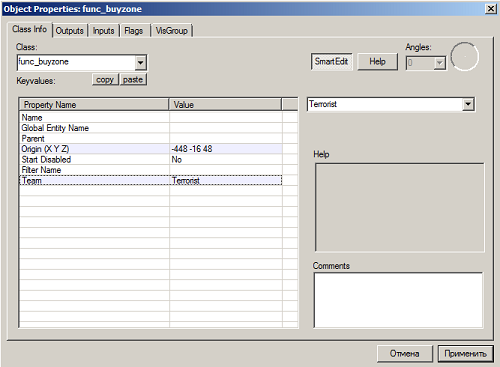Select the Team property row
This screenshot has height=367, width=500.
point(151,181)
